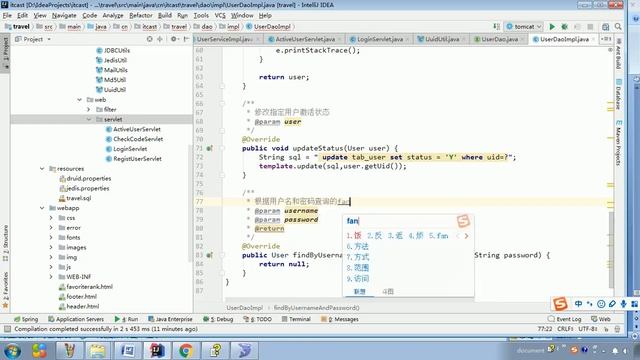
Task: Click the stop run button
Action: pos(590,27)
